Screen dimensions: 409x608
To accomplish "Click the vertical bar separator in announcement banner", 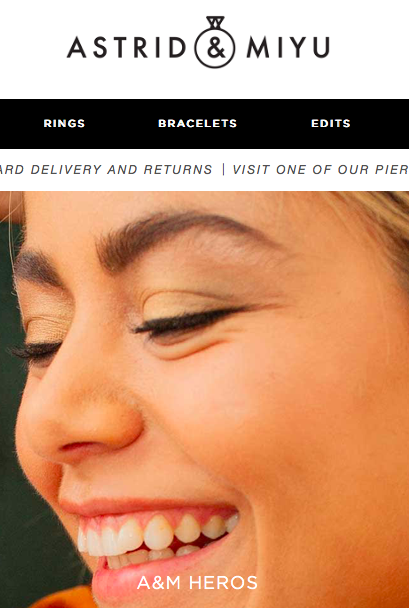I will [x=223, y=169].
